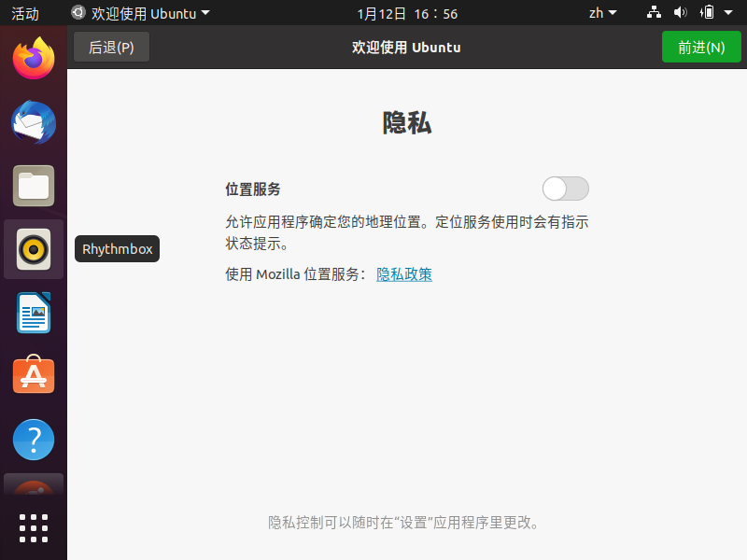Image resolution: width=747 pixels, height=560 pixels.
Task: Click the volume speaker icon
Action: pos(681,12)
